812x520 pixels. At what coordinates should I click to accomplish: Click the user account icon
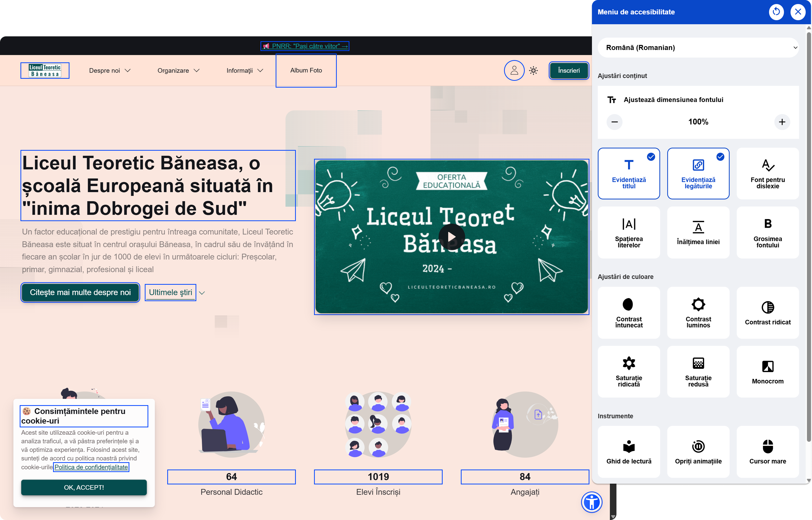pyautogui.click(x=514, y=70)
